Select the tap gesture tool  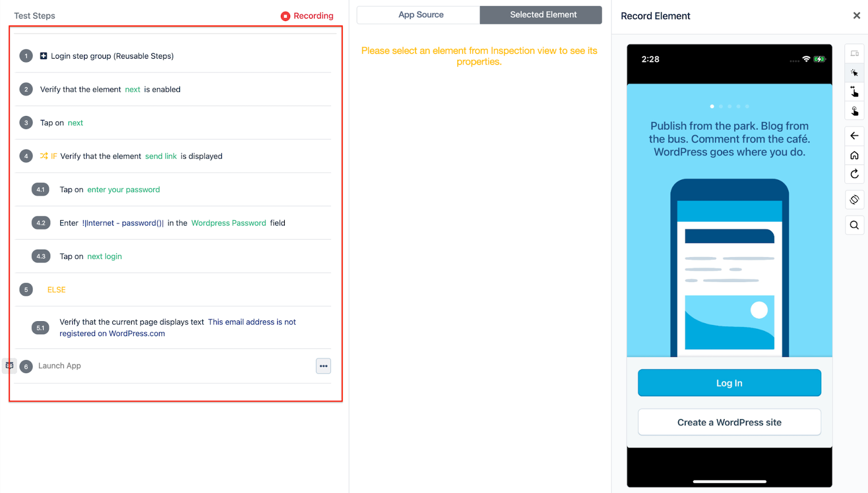click(854, 111)
